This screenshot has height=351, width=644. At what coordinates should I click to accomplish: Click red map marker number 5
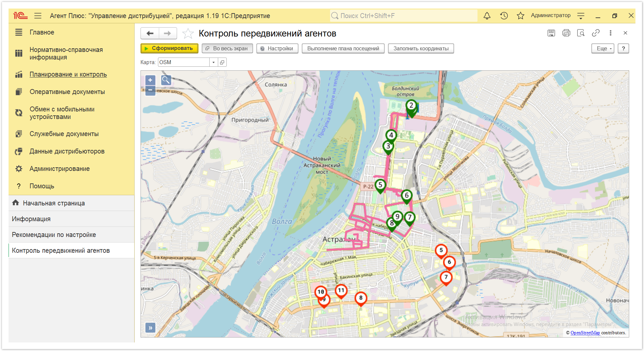point(441,251)
